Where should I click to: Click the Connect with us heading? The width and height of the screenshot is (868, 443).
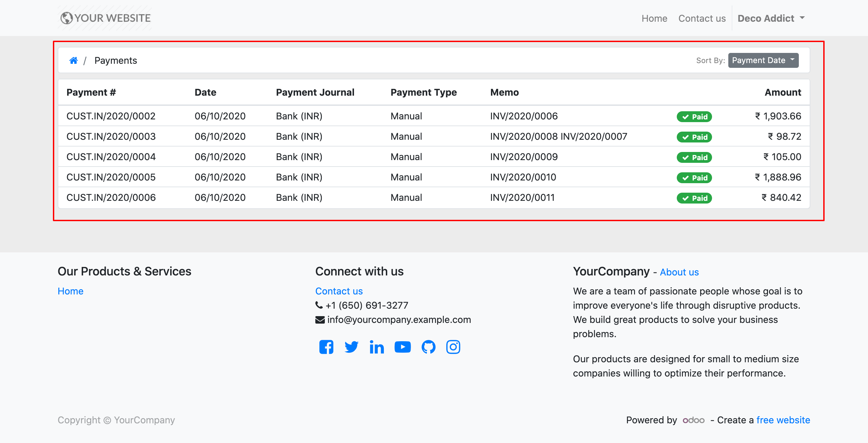[x=359, y=271]
